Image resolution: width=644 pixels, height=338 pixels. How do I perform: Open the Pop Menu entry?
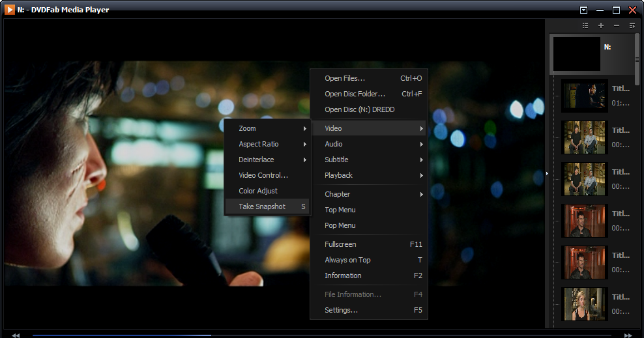(369, 225)
